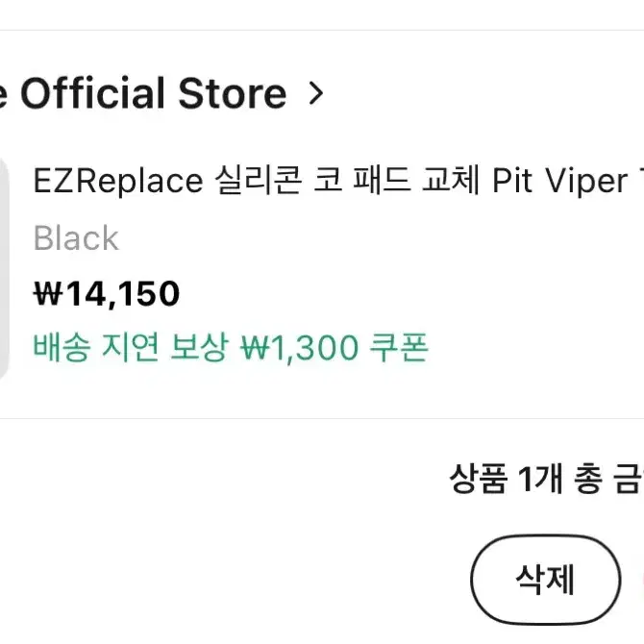Click the ₩14,150 product price
644x644 pixels.
click(x=107, y=294)
